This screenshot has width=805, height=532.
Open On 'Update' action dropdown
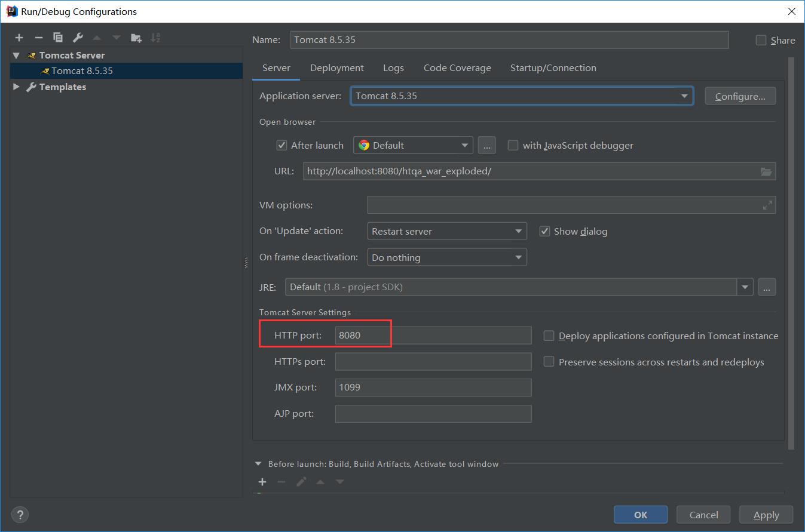[447, 231]
